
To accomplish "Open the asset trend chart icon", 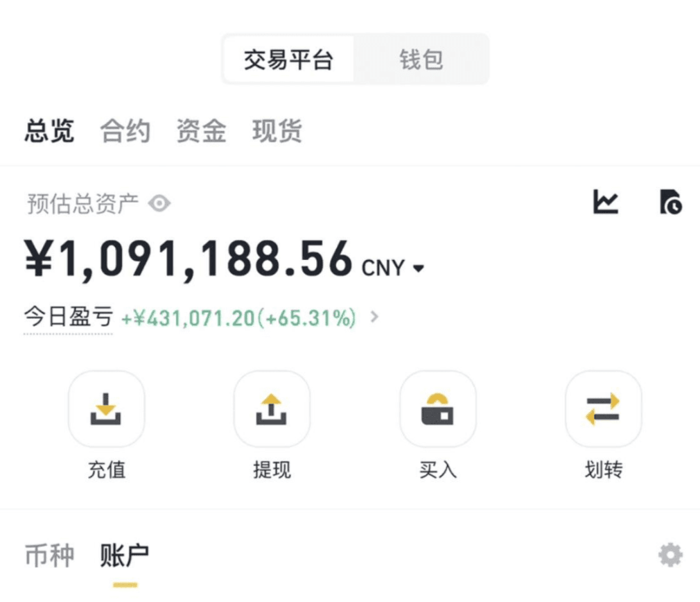I will [605, 202].
